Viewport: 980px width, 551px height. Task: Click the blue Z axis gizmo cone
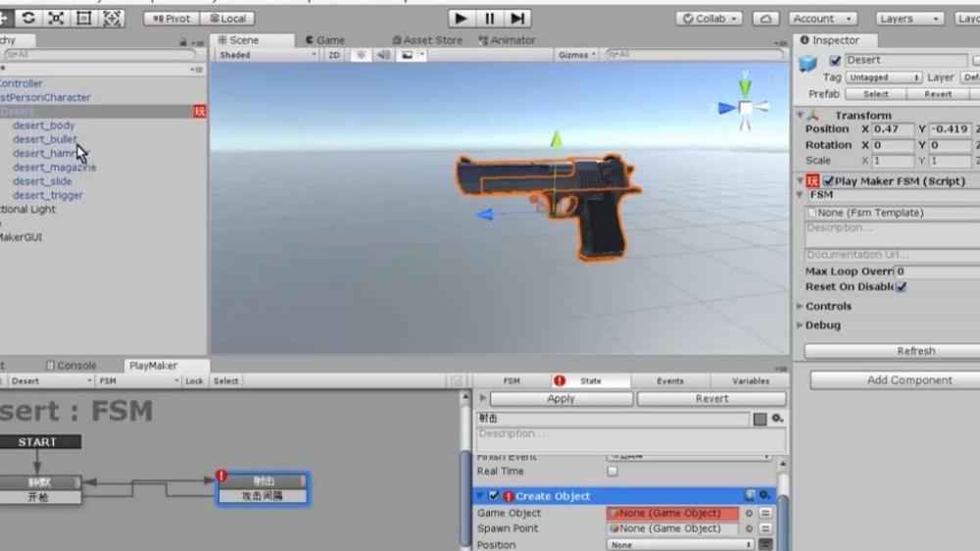(x=725, y=108)
